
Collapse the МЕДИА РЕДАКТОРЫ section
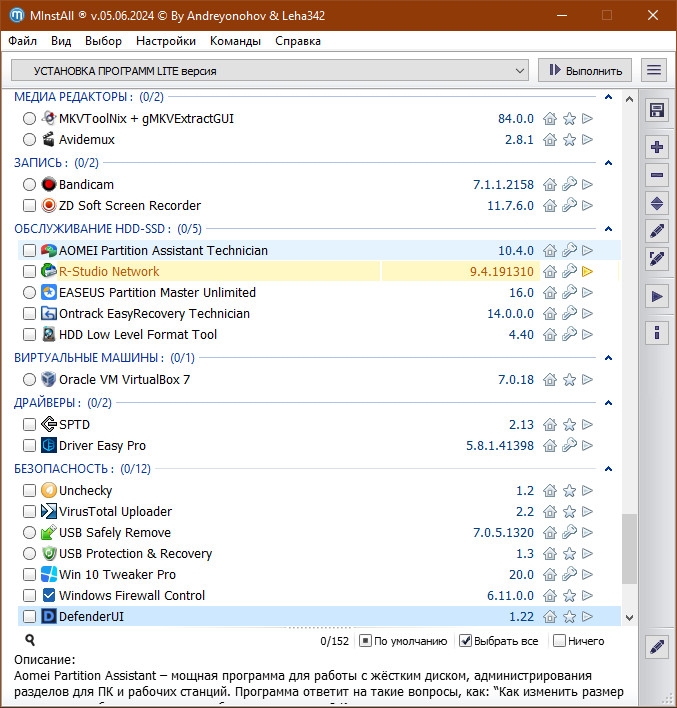[608, 97]
